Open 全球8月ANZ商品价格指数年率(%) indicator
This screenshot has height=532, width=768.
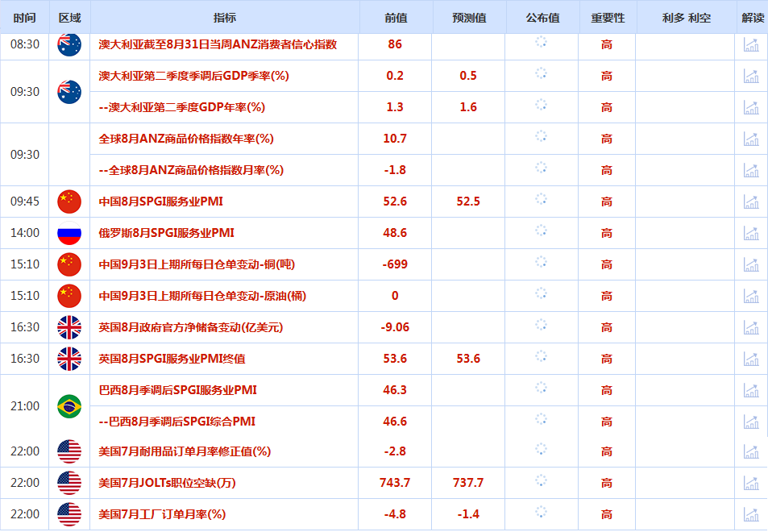click(186, 139)
